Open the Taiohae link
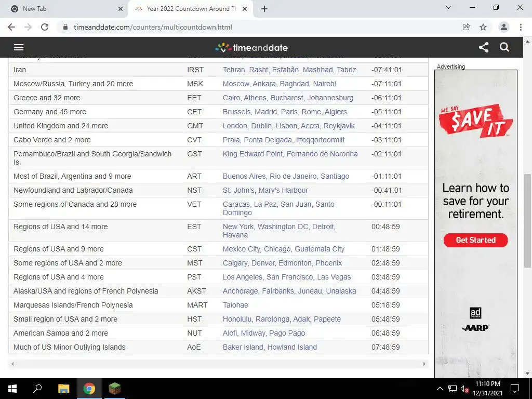The height and width of the screenshot is (399, 532). [235, 305]
